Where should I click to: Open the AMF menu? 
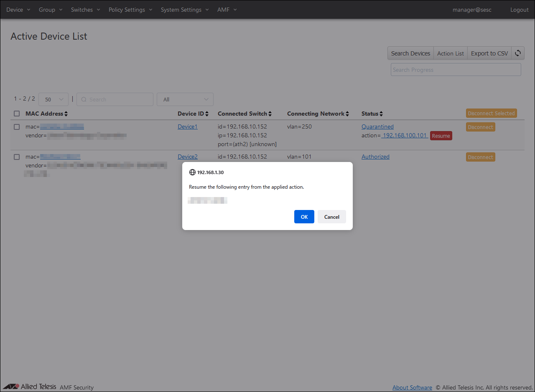pyautogui.click(x=227, y=10)
